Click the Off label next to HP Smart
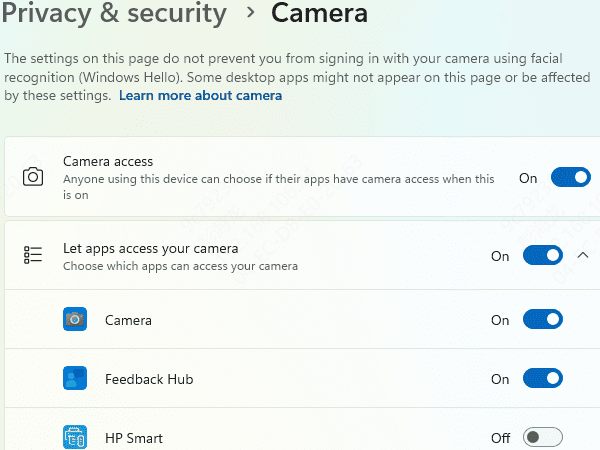This screenshot has height=450, width=600. 501,438
